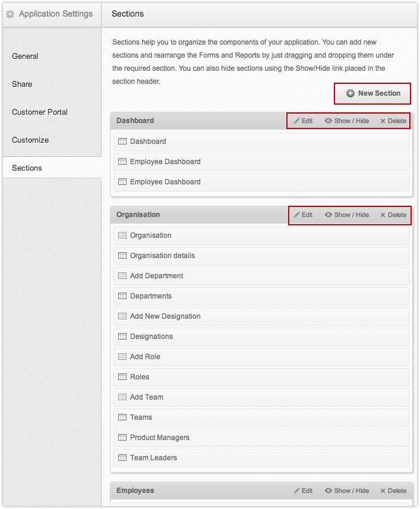The height and width of the screenshot is (509, 420).
Task: Click the X Delete icon for Dashboard section
Action: click(x=383, y=121)
